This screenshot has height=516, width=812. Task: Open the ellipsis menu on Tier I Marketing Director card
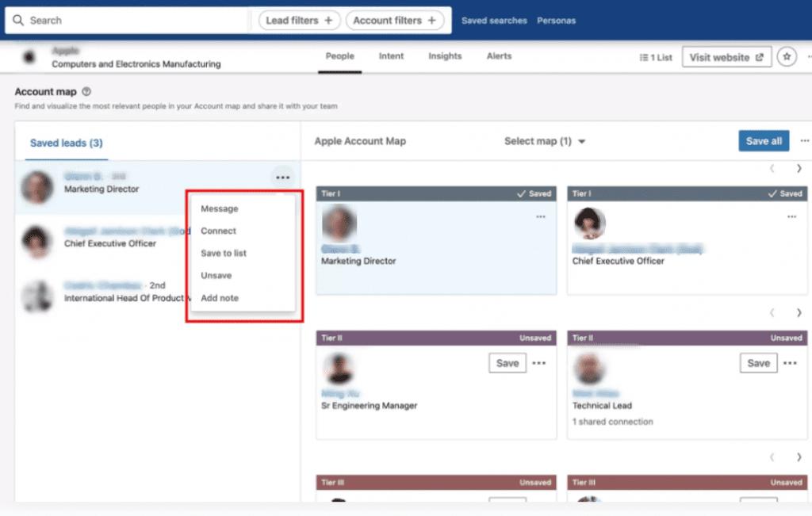tap(541, 216)
